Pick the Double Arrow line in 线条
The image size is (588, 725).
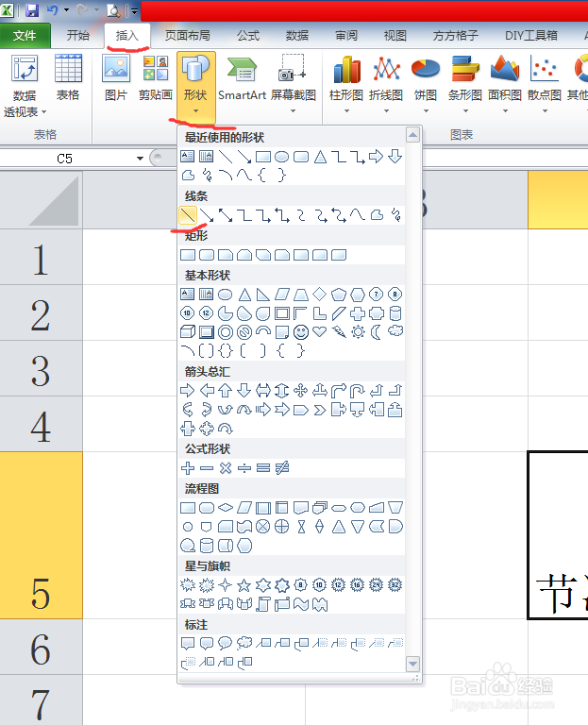(x=226, y=215)
